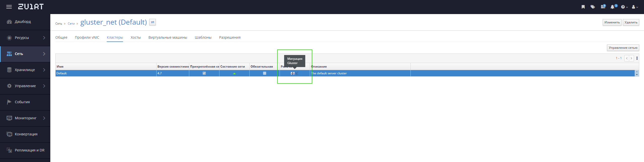Click the table vertical scrollbar down arrow
The height and width of the screenshot is (162, 644).
click(637, 75)
